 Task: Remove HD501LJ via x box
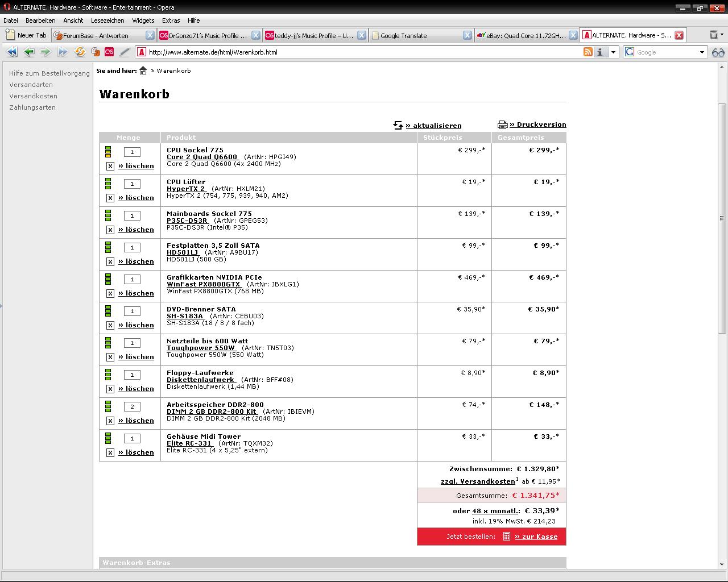(x=110, y=262)
